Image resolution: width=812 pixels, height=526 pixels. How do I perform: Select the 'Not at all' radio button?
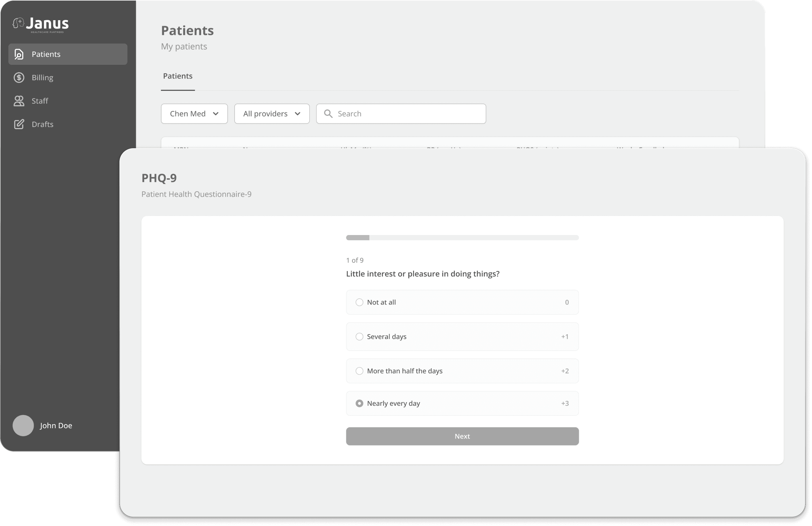359,303
